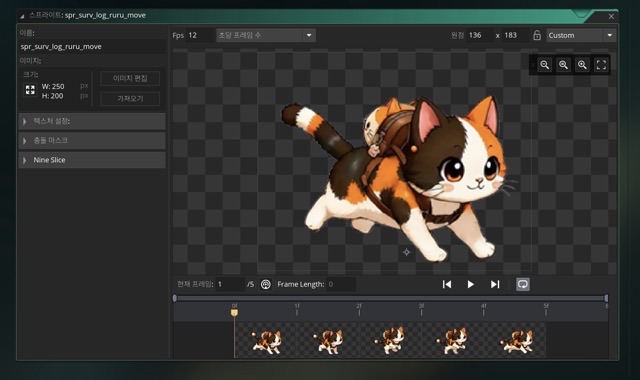This screenshot has width=640, height=380.
Task: Click the yellow playhead marker at 0f
Action: [x=234, y=312]
